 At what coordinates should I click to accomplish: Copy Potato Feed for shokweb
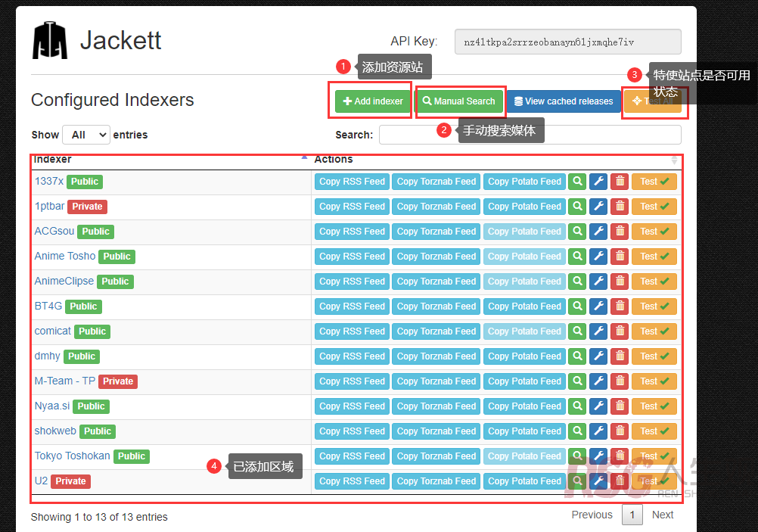(524, 431)
